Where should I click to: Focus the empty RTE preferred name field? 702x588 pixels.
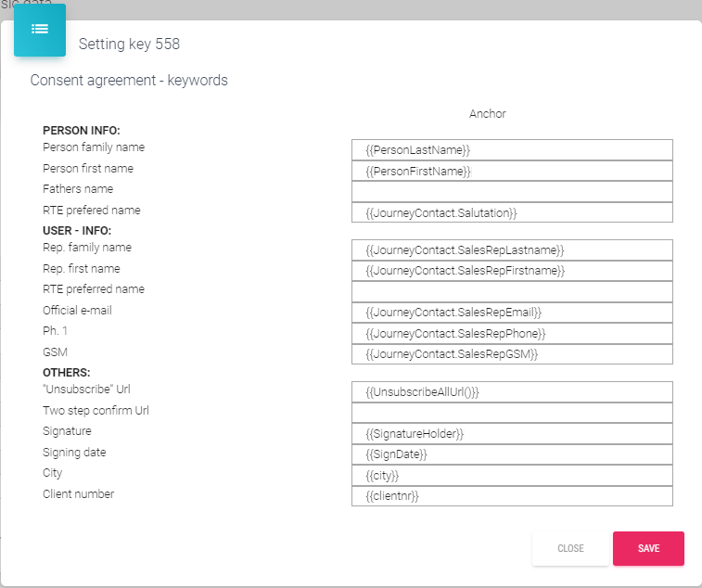pyautogui.click(x=512, y=291)
